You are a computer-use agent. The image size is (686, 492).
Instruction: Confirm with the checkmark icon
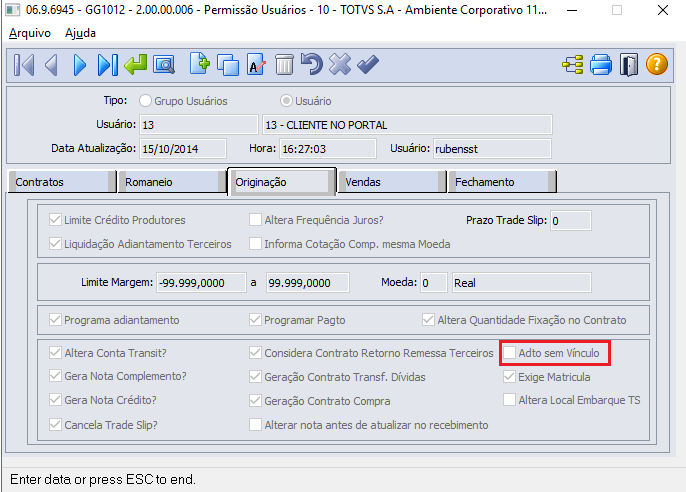368,64
